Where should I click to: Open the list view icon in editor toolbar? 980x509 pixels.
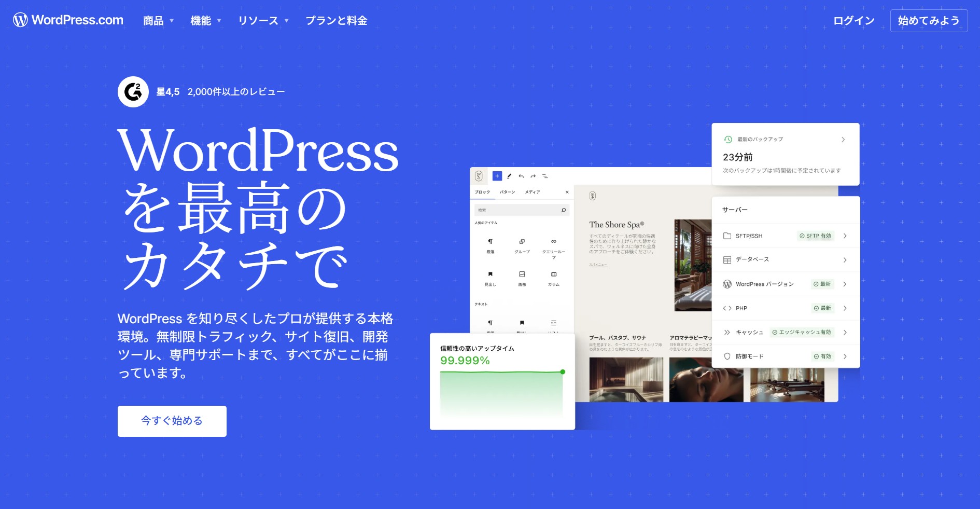click(545, 176)
